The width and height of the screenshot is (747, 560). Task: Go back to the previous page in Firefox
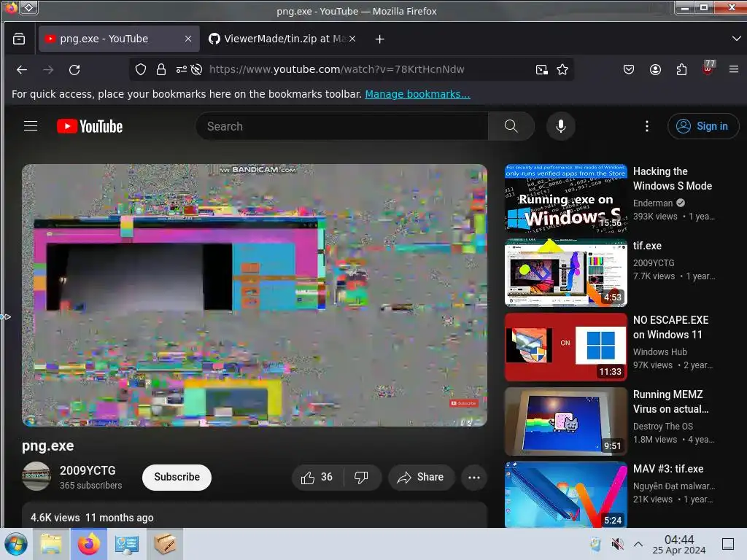[21, 70]
